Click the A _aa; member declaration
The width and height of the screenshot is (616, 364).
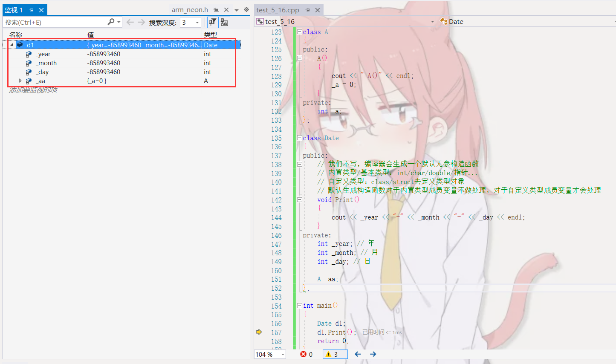(x=328, y=279)
